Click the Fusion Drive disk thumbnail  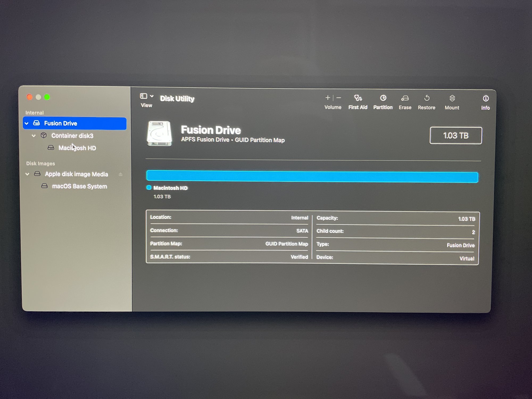(x=159, y=134)
